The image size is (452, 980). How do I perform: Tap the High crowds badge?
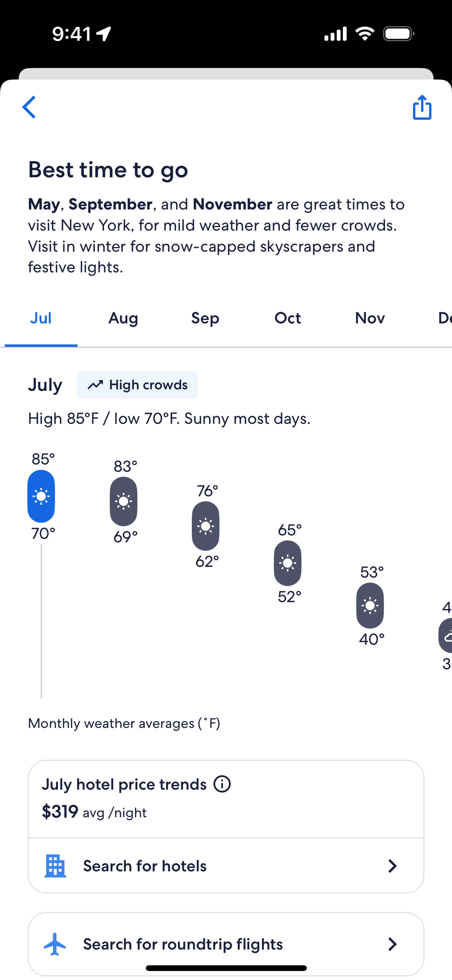137,385
